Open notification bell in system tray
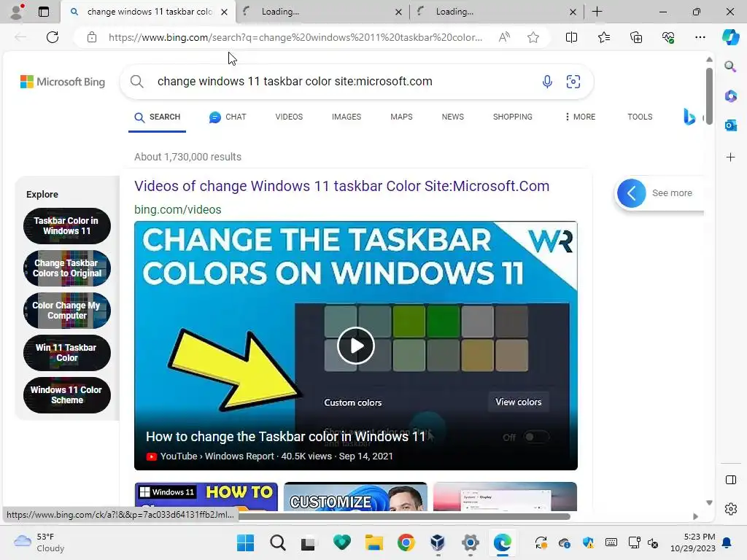Screen dimensions: 747x560 tap(727, 542)
